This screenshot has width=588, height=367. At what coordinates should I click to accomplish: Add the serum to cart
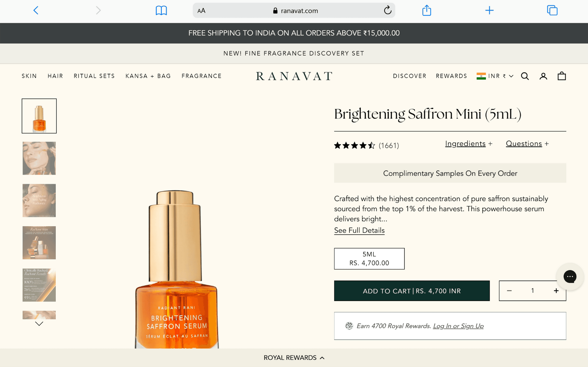[x=412, y=291]
